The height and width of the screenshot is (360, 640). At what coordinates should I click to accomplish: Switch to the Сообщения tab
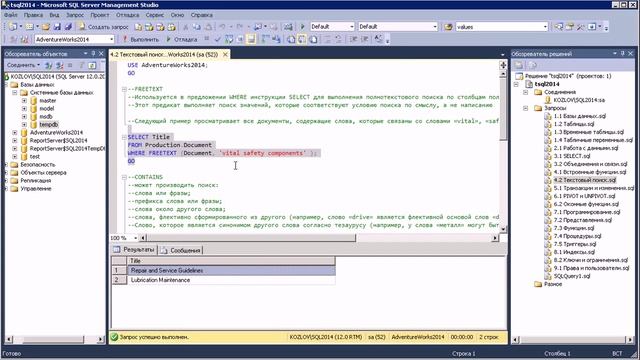[x=180, y=250]
